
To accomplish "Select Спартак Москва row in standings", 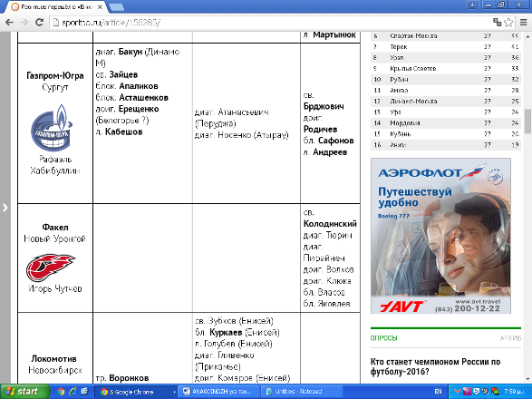I will pyautogui.click(x=446, y=35).
